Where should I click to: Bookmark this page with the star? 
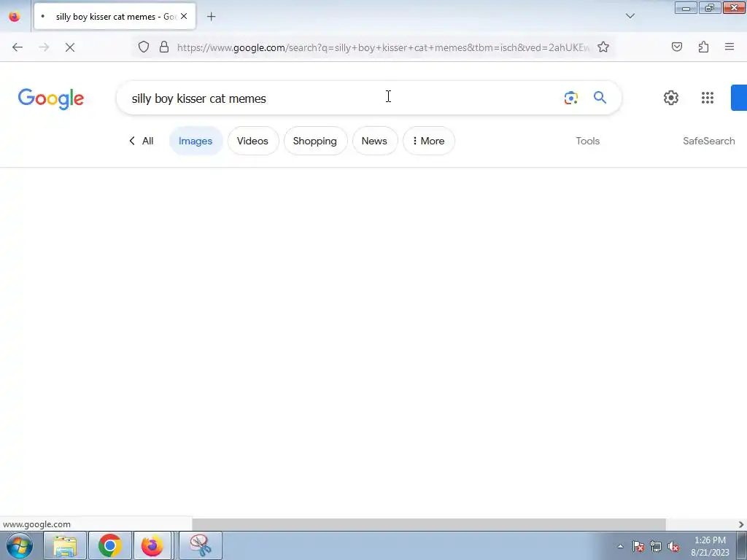point(603,47)
